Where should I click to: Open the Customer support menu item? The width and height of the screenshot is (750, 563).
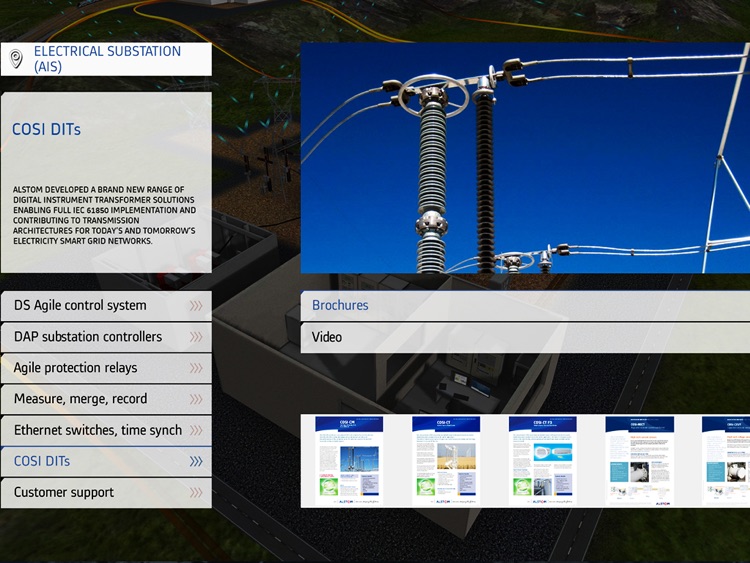[106, 493]
